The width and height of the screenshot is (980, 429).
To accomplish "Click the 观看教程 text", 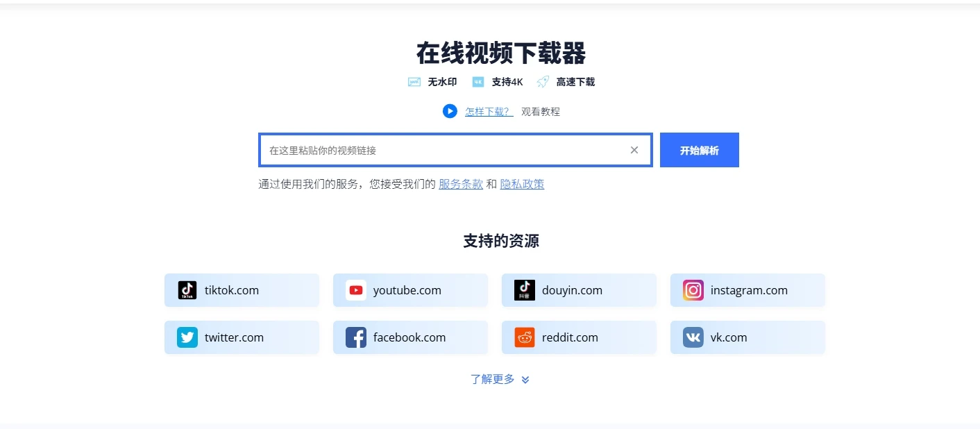I will (541, 111).
